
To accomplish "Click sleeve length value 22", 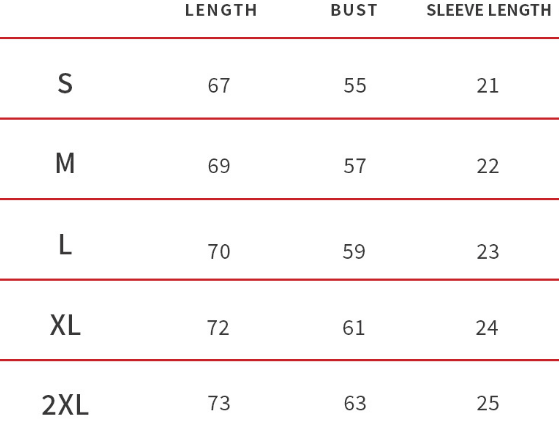I will (x=488, y=166).
